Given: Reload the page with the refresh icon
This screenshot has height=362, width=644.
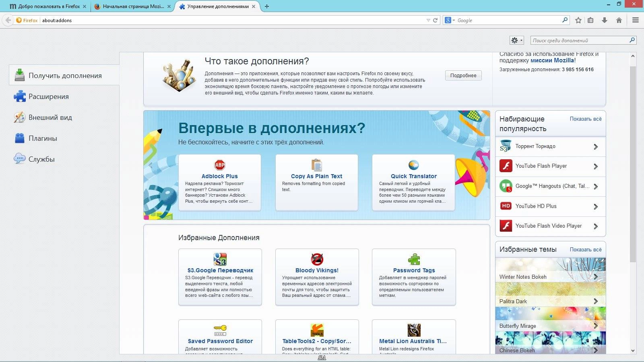Looking at the screenshot, I should click(435, 20).
